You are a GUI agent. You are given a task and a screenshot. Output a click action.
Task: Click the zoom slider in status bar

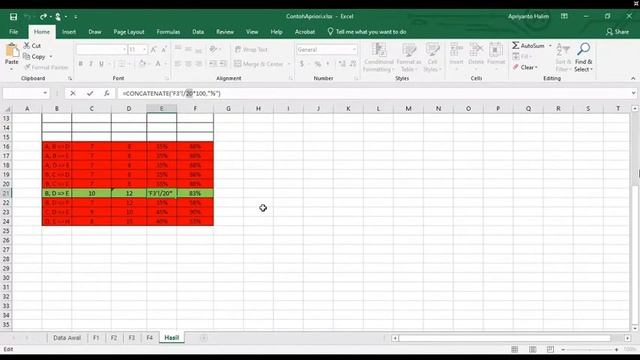pos(589,349)
